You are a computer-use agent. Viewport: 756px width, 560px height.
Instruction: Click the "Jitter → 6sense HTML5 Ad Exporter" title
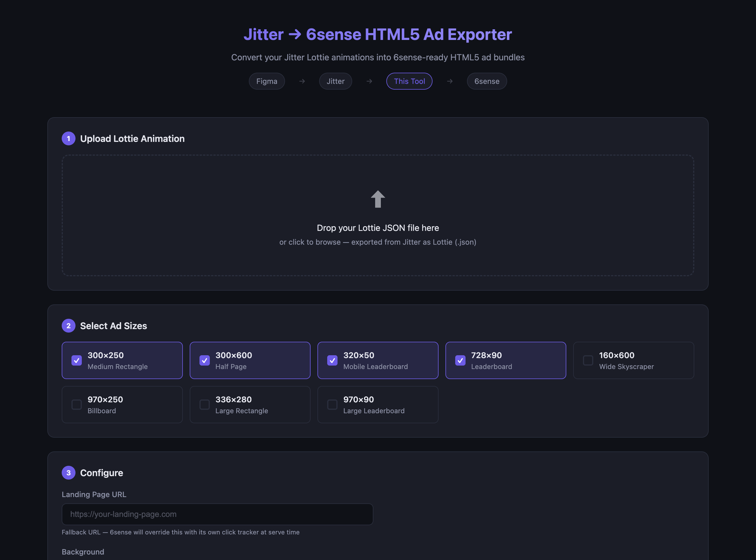point(378,34)
